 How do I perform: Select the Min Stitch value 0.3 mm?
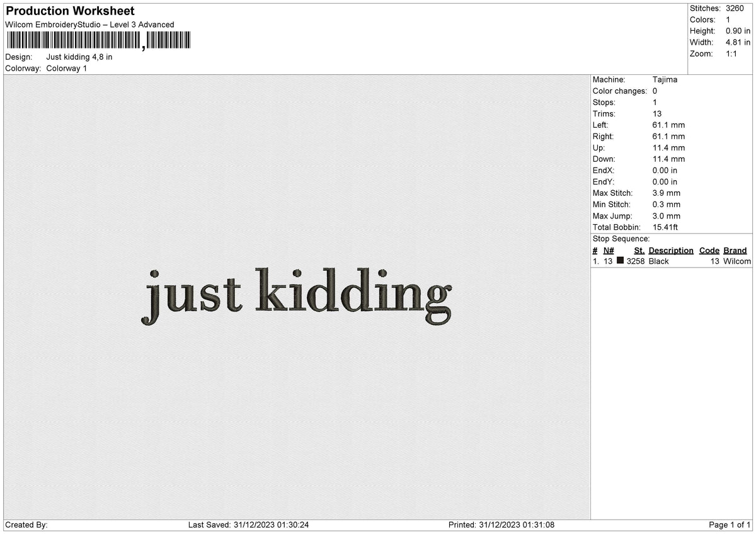pyautogui.click(x=667, y=204)
